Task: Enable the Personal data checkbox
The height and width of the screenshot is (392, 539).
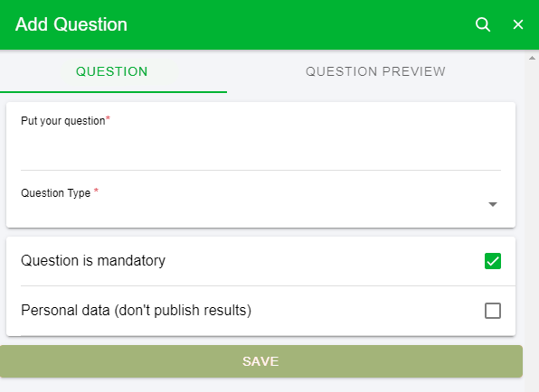Action: coord(493,311)
